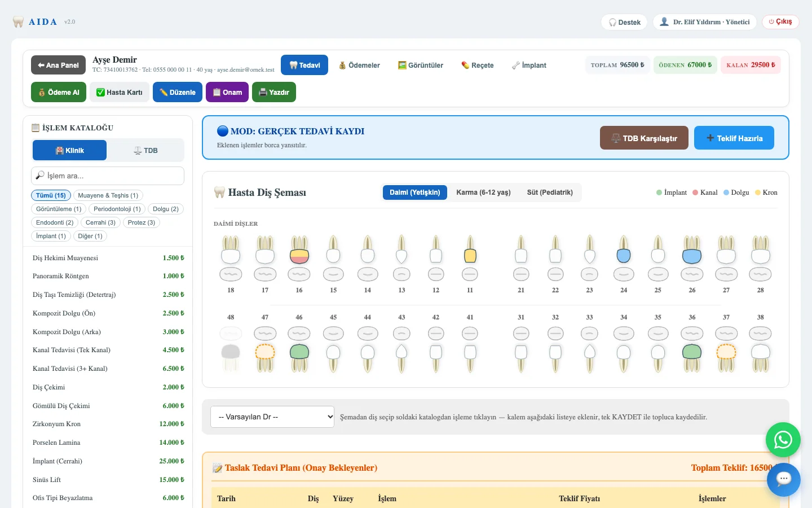Click the AIDA tooth logo

click(18, 22)
